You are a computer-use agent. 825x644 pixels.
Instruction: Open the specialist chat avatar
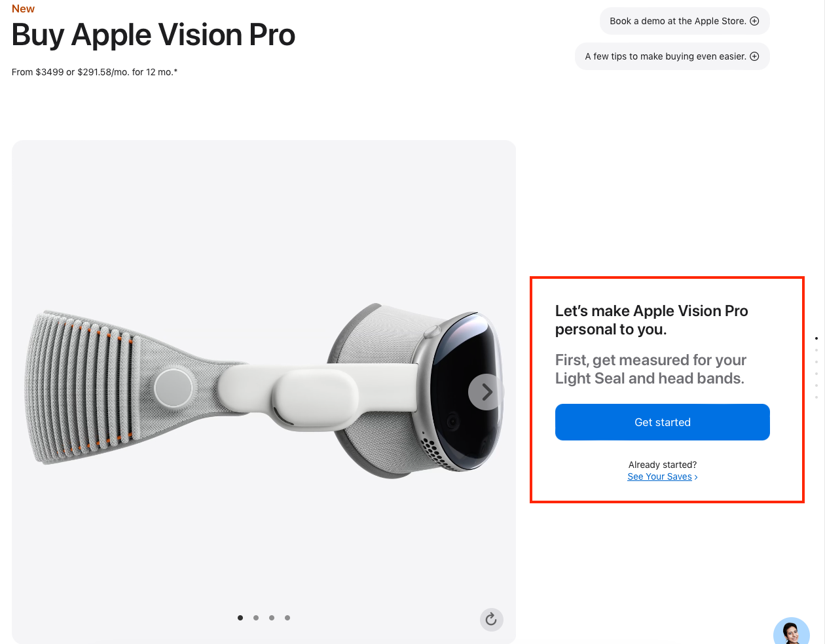click(792, 631)
